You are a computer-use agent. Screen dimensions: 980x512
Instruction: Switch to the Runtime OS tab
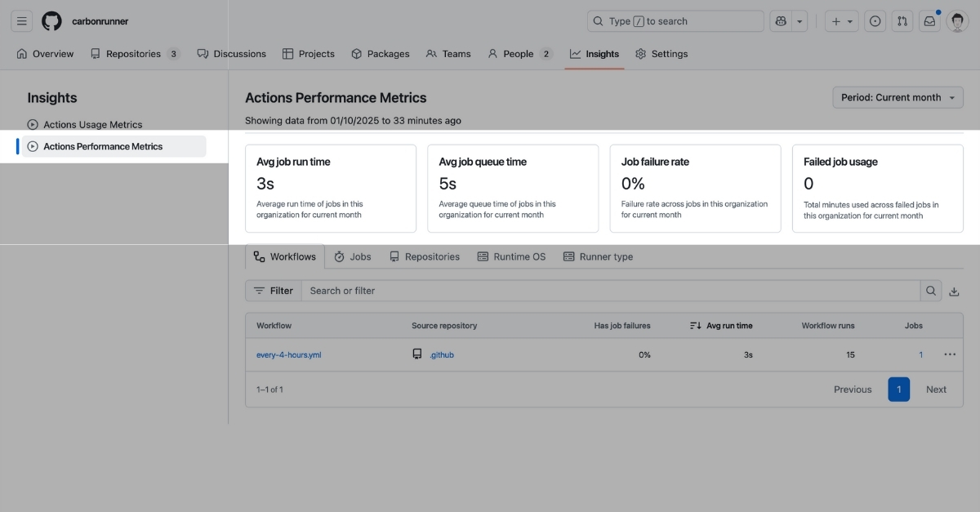point(511,256)
